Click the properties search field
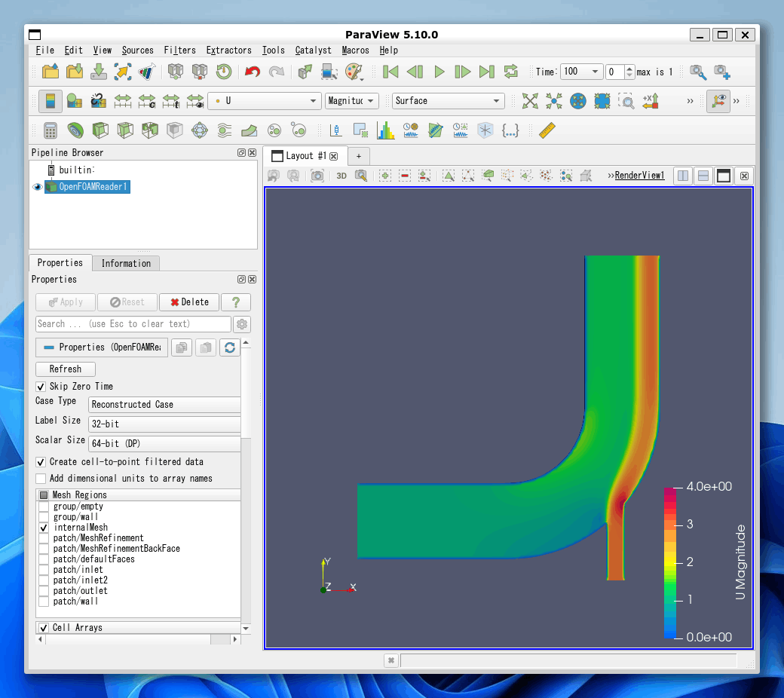 point(133,324)
